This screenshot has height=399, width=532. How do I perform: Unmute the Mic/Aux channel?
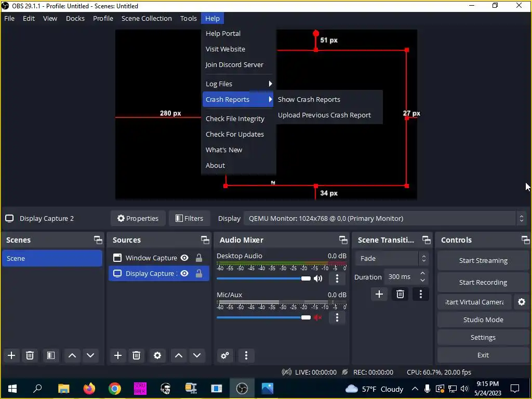(x=318, y=317)
